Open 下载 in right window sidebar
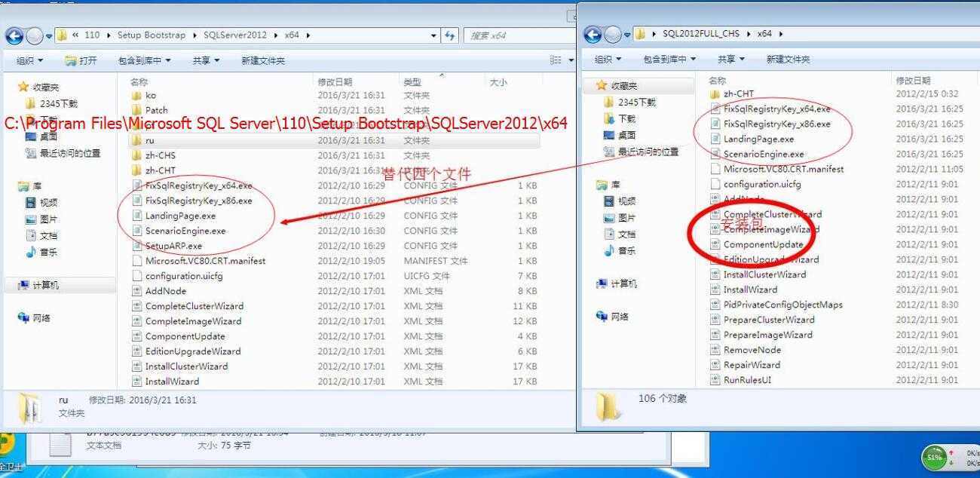The image size is (980, 478). (x=619, y=118)
